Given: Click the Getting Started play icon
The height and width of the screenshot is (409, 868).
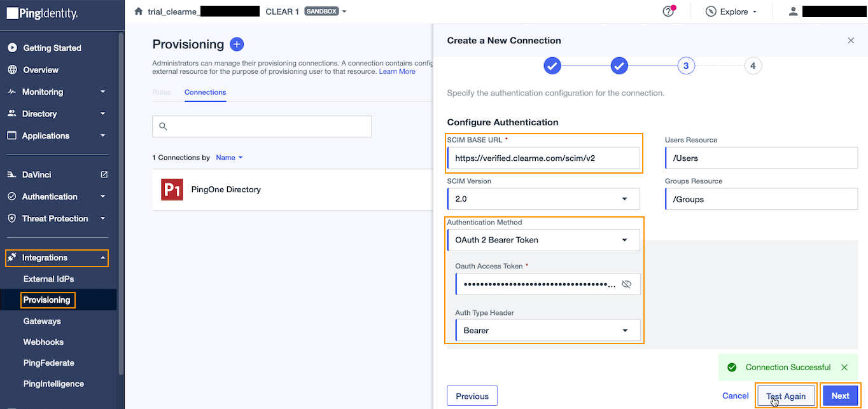Looking at the screenshot, I should point(11,48).
